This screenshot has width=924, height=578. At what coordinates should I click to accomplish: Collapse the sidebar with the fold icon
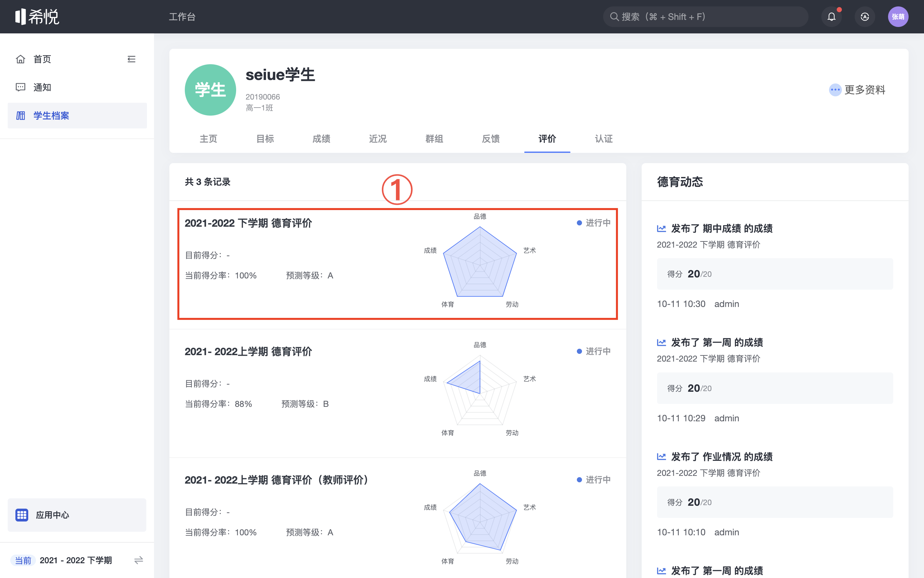pos(131,59)
